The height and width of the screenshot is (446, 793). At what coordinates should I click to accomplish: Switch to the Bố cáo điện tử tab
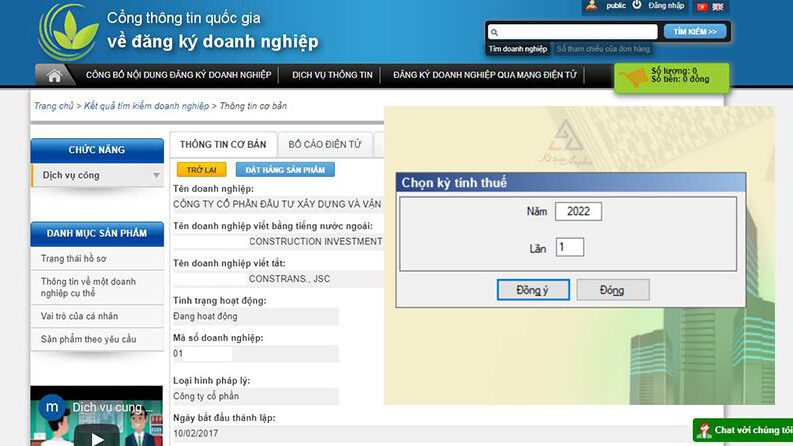click(325, 144)
